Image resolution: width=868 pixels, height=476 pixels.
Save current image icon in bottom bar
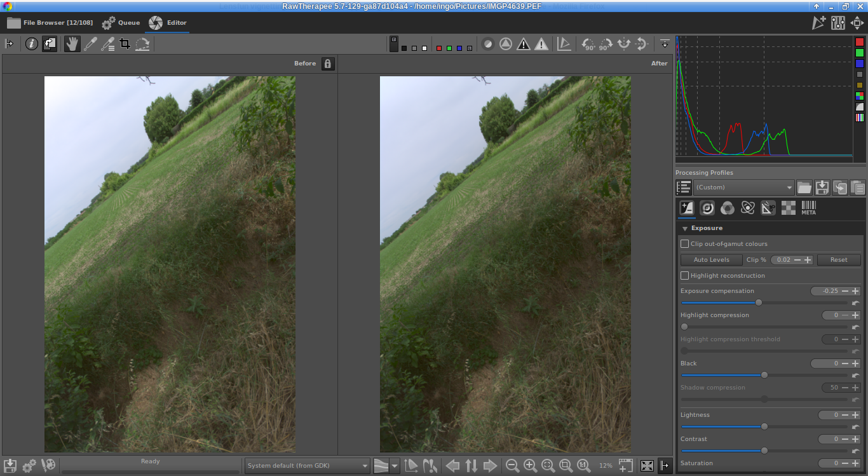pos(10,466)
